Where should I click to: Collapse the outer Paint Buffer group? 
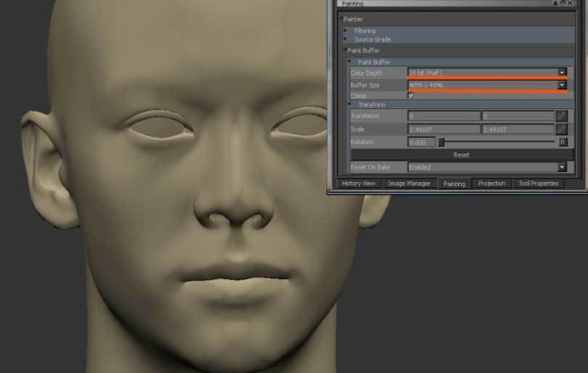coord(345,50)
